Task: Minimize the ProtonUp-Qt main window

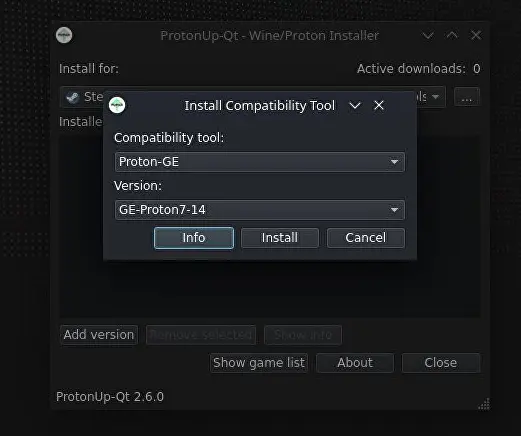Action: pyautogui.click(x=428, y=35)
